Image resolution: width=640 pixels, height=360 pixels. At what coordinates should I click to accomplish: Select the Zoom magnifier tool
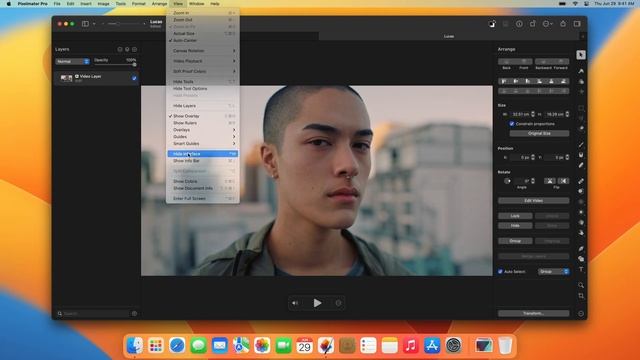tap(581, 285)
